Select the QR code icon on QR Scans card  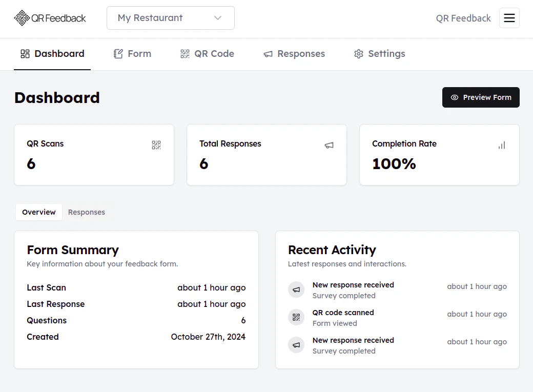156,145
